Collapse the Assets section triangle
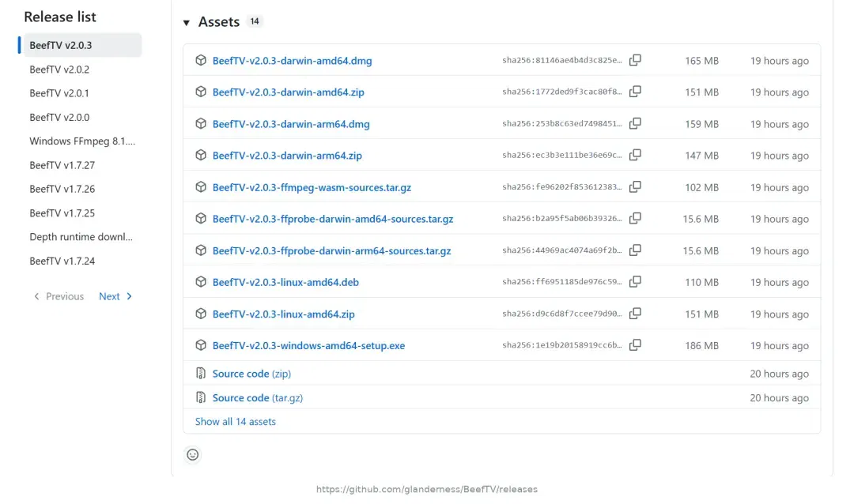The height and width of the screenshot is (504, 854). [187, 22]
